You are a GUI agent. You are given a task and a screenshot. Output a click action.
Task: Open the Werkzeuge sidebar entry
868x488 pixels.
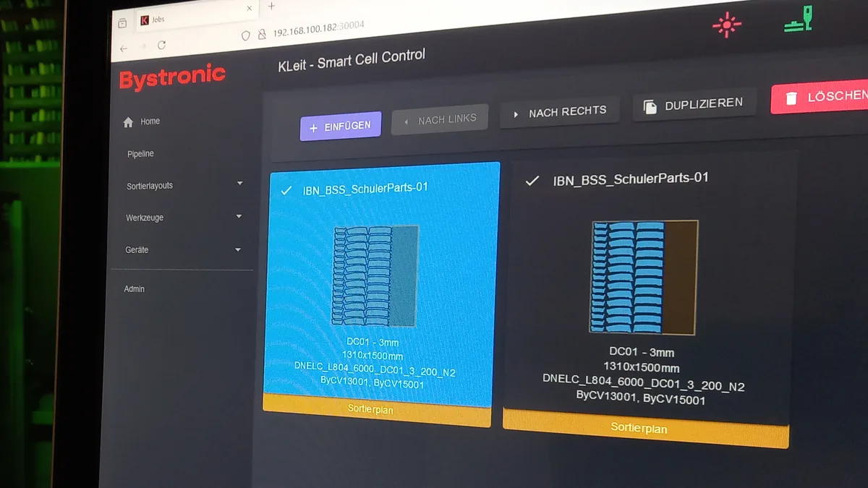pyautogui.click(x=145, y=218)
